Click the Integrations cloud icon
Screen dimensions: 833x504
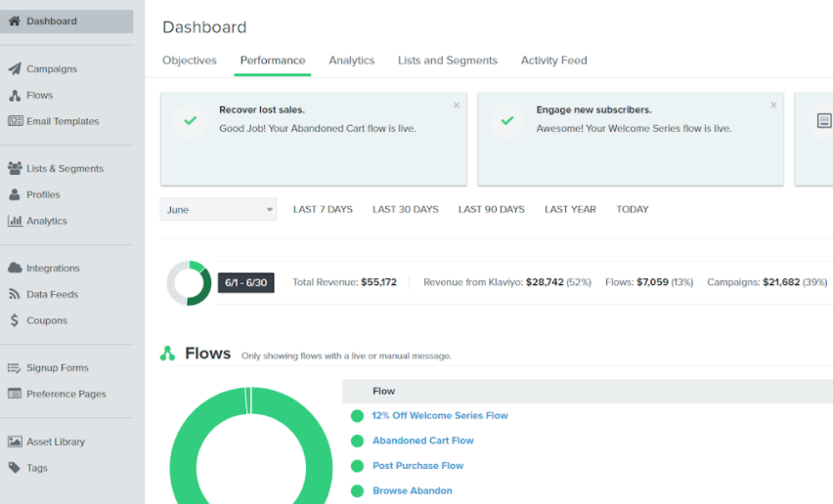[15, 268]
